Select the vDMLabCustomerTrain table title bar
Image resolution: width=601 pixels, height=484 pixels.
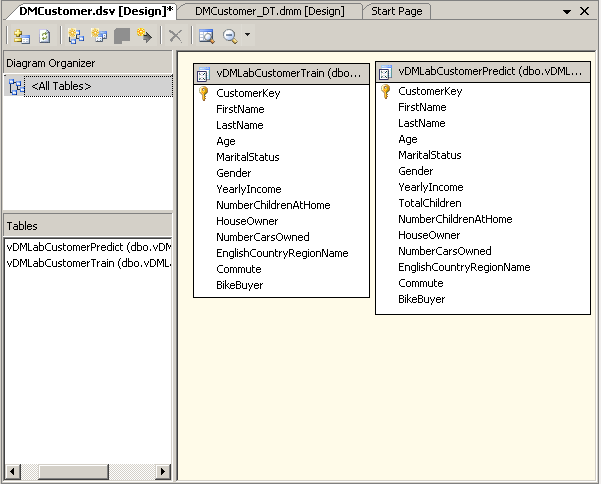click(x=282, y=74)
